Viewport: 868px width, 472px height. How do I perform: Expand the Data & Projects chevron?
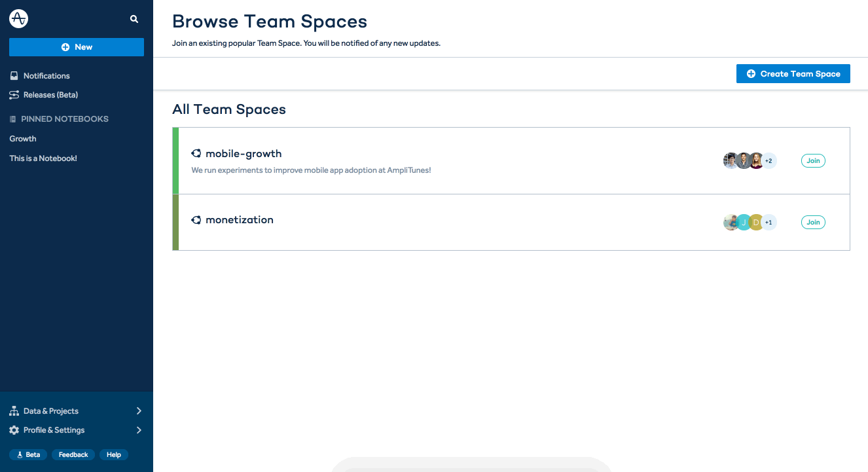click(x=139, y=411)
